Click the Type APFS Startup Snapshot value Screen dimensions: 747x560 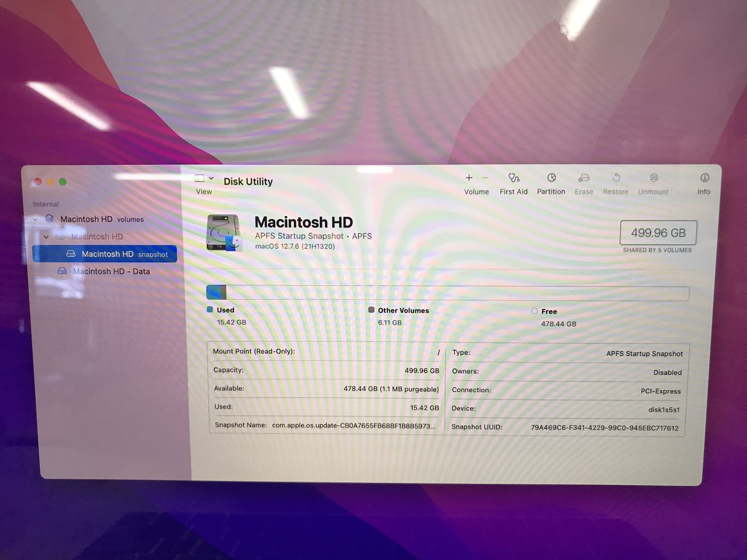644,354
